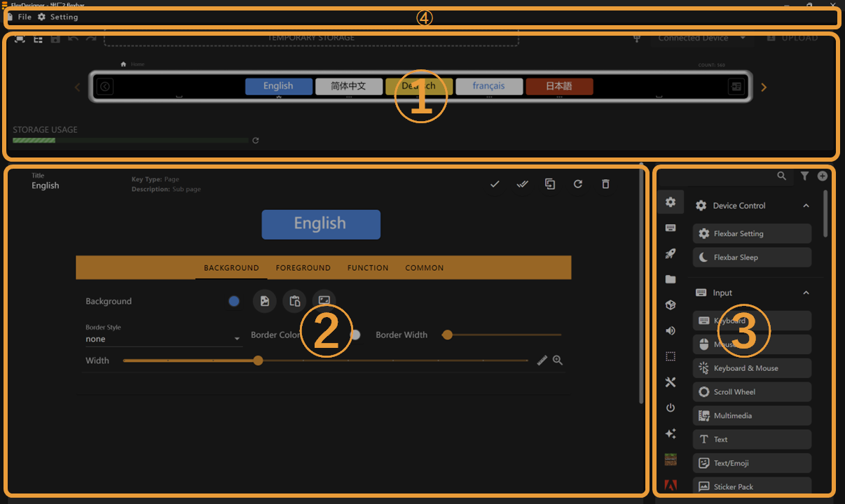Click the double checkmark apply-all icon

coord(522,184)
